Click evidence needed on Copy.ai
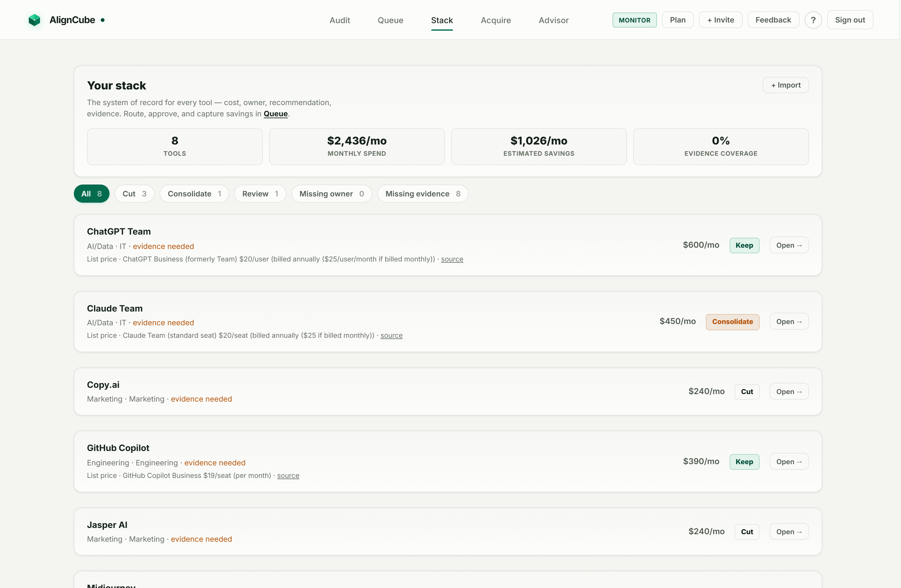 click(201, 399)
